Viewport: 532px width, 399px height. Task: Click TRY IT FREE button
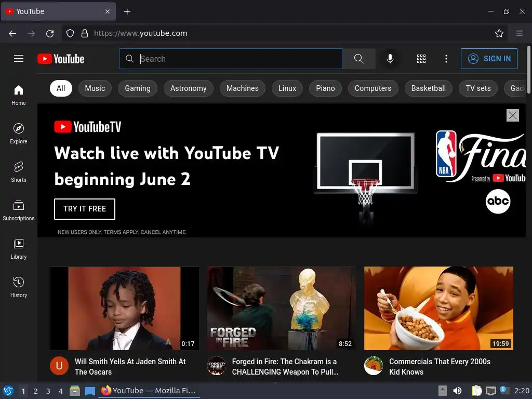click(x=85, y=209)
